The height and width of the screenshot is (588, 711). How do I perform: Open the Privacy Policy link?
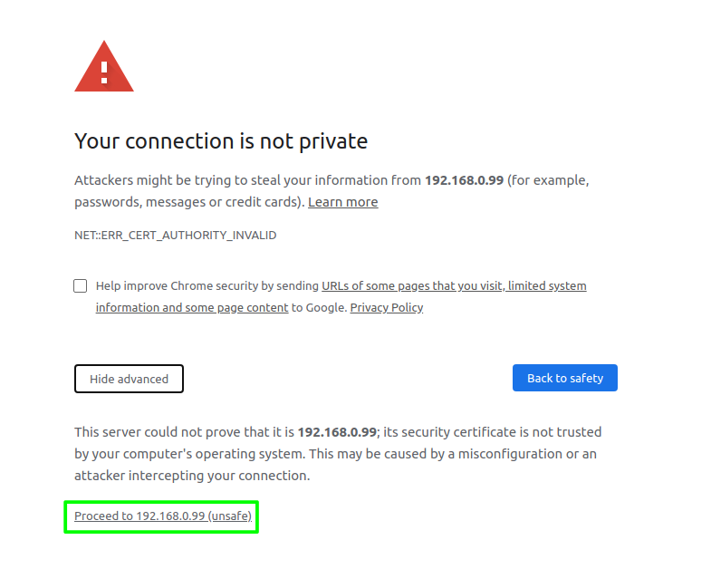(x=387, y=308)
